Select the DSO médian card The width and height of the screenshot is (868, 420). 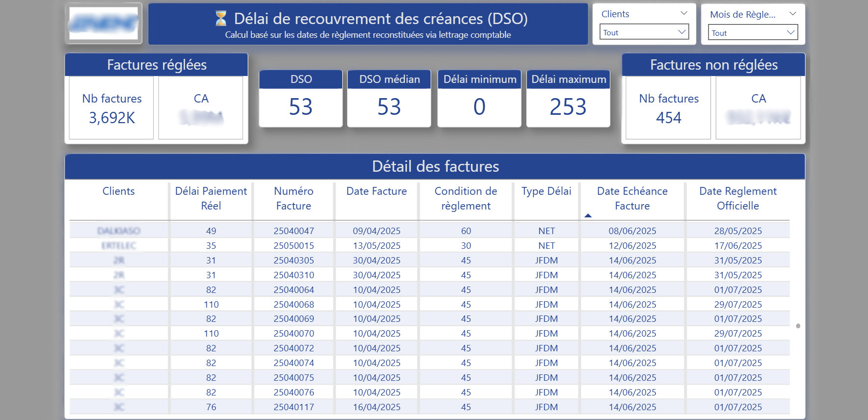click(389, 99)
